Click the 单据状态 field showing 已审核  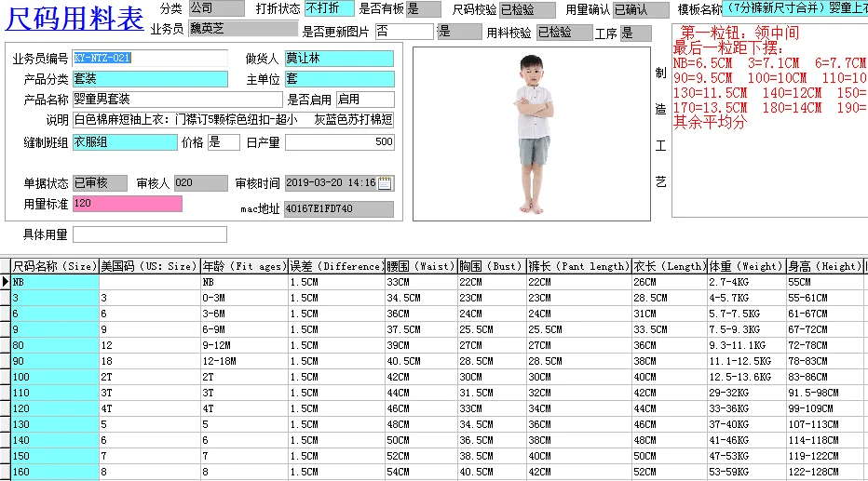(100, 183)
